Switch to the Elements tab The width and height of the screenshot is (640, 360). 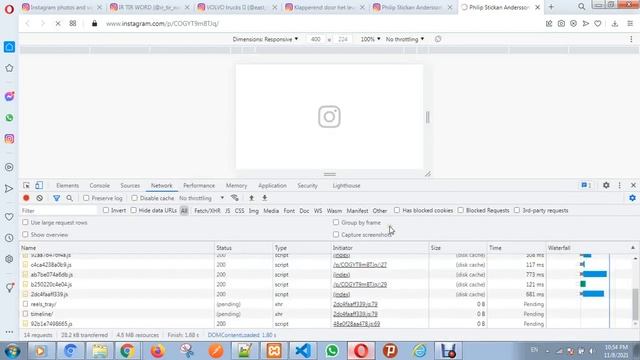(67, 185)
